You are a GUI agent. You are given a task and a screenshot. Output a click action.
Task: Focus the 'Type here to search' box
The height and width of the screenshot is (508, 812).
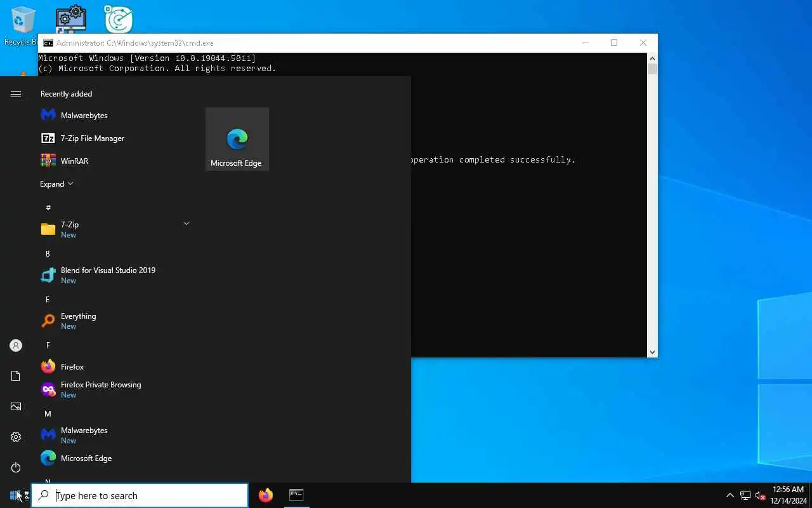click(140, 495)
